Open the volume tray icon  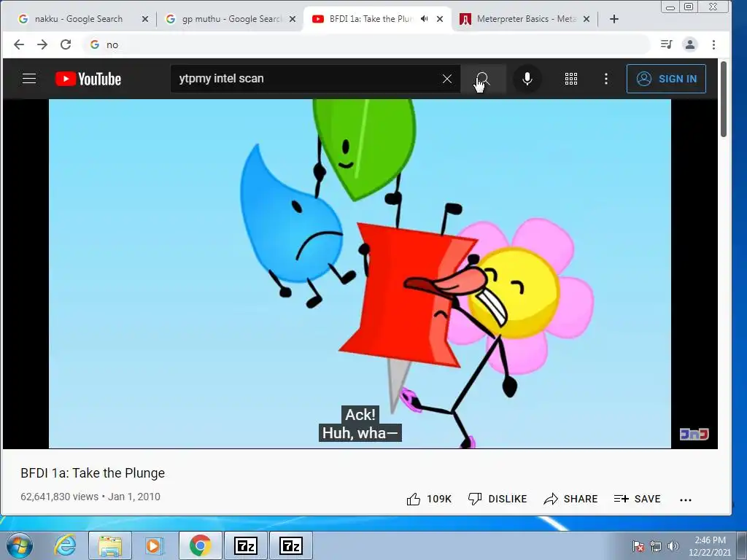pyautogui.click(x=673, y=546)
